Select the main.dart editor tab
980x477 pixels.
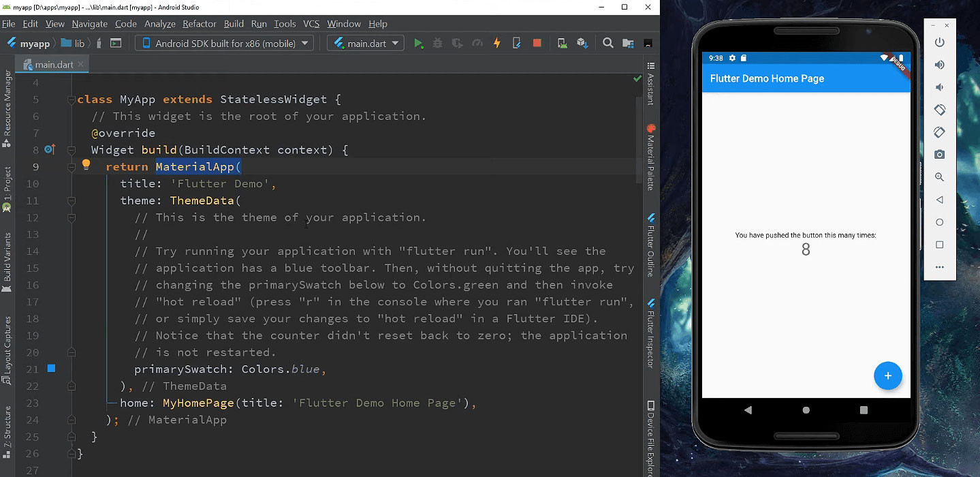[x=53, y=65]
